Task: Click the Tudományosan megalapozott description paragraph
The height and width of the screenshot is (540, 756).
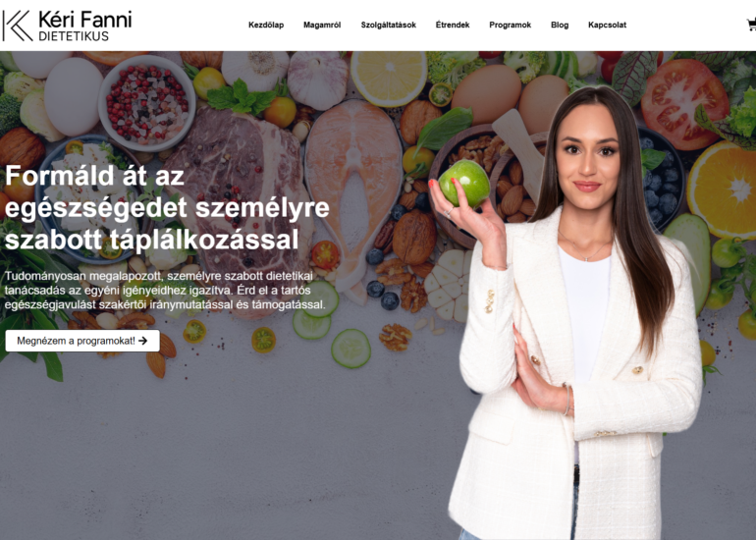Action: point(165,291)
